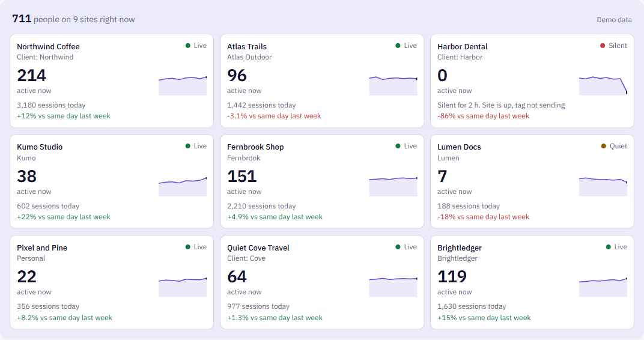The image size is (644, 340).
Task: Click '-3.1% vs same day last week'
Action: (274, 116)
